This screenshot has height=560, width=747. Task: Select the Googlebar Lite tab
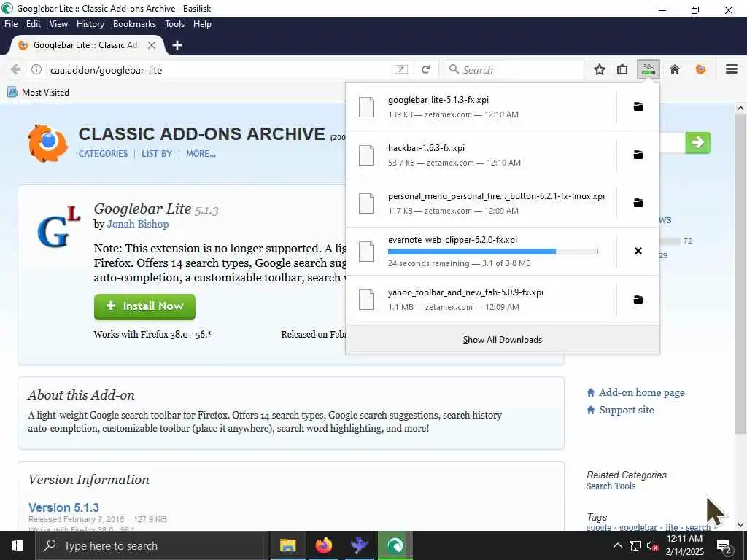point(85,45)
